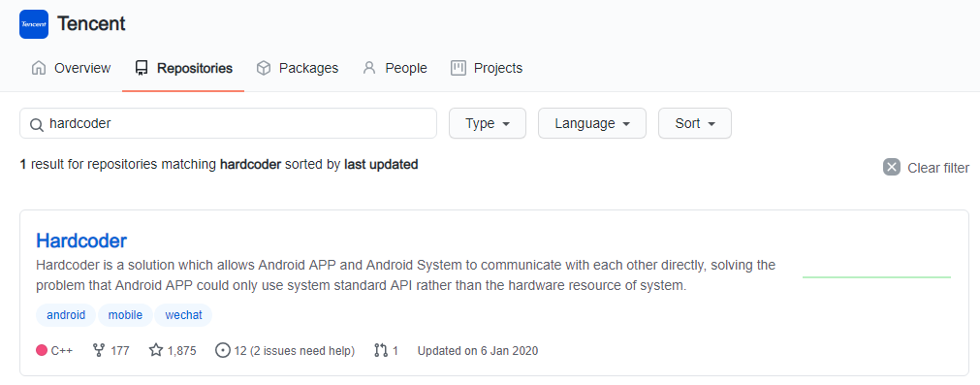Open the issues icon showing 12 issues
This screenshot has height=385, width=980.
222,350
